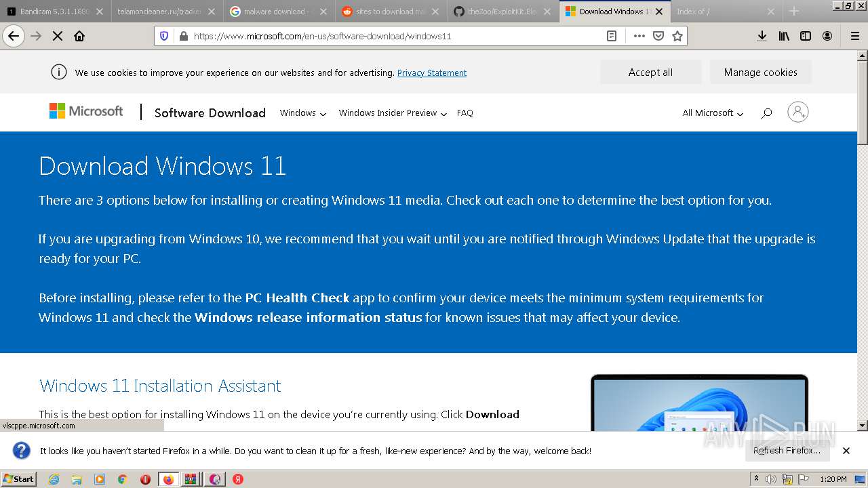Save page to Pocket
Viewport: 868px width, 488px height.
658,36
